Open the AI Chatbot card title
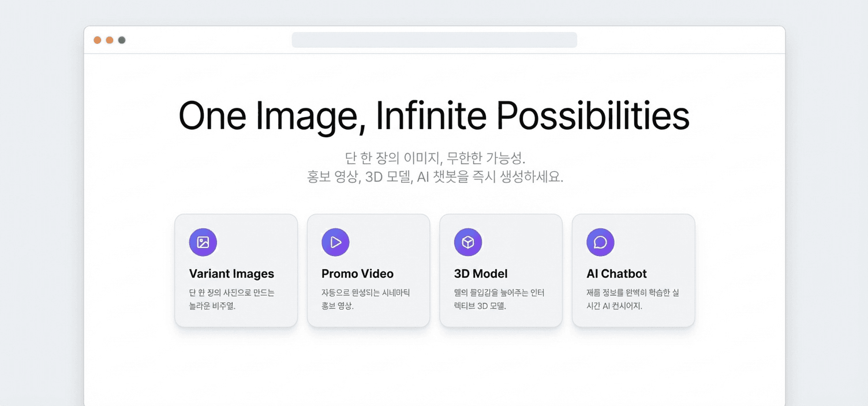 [x=616, y=274]
